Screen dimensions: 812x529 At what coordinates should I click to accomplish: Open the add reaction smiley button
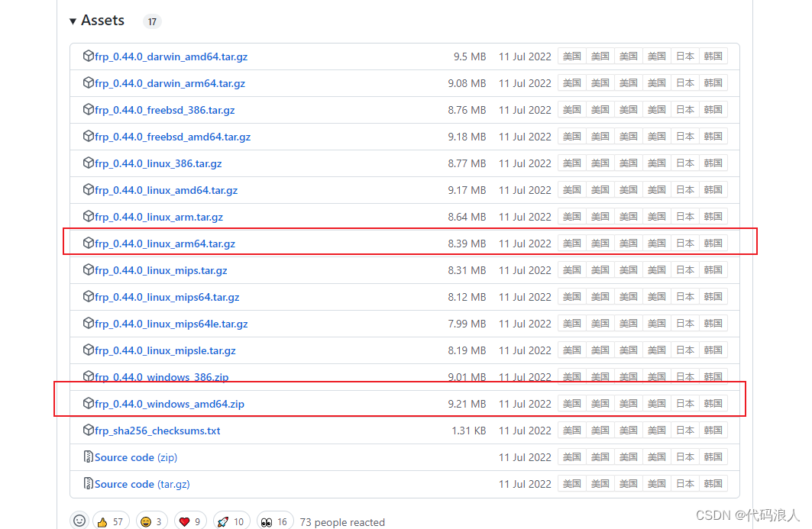[x=79, y=521]
